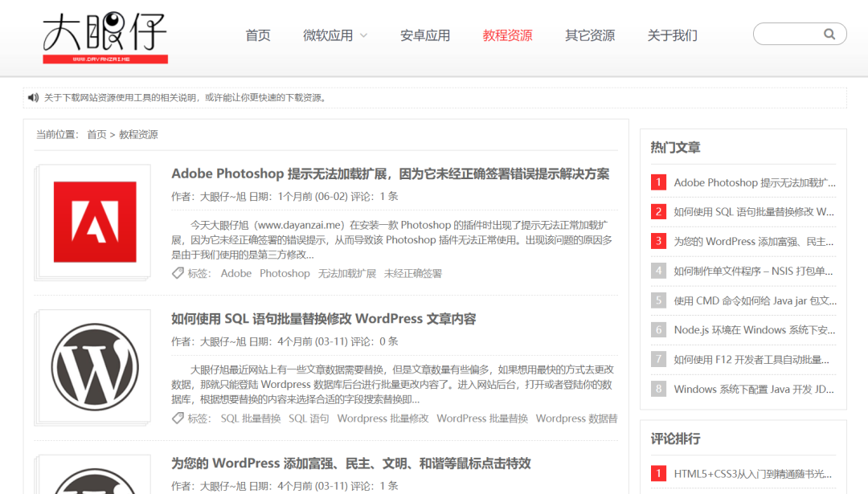Click rank badge 1 in 评论排行

pos(658,474)
